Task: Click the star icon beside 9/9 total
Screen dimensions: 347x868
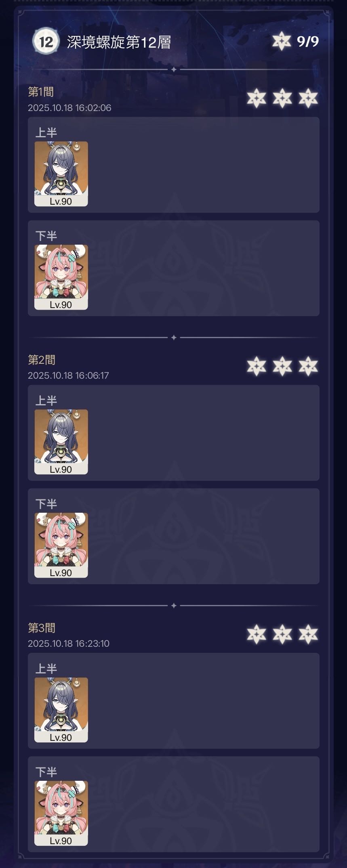Action: [x=282, y=41]
